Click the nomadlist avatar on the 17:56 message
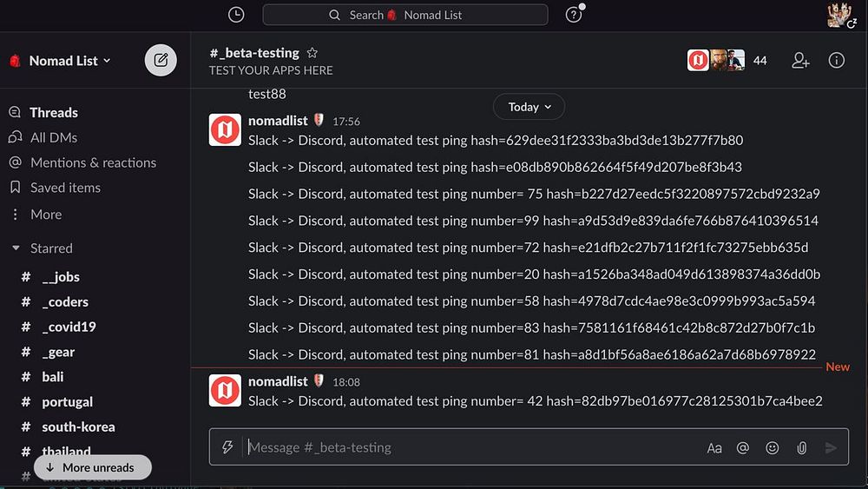 [225, 129]
